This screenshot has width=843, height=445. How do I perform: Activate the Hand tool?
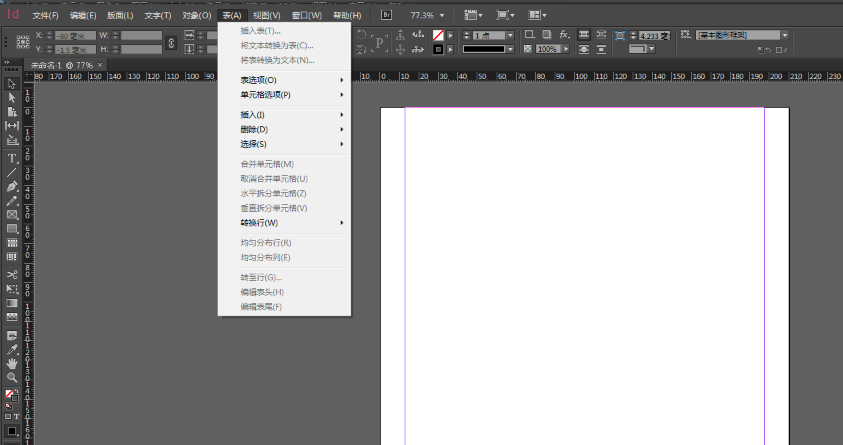click(x=12, y=363)
